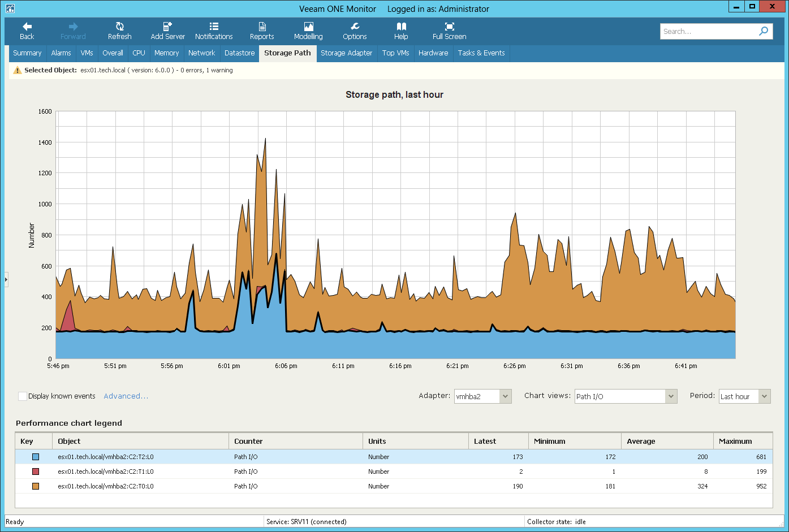Click the red color key for C2:T1:L0

[x=36, y=472]
